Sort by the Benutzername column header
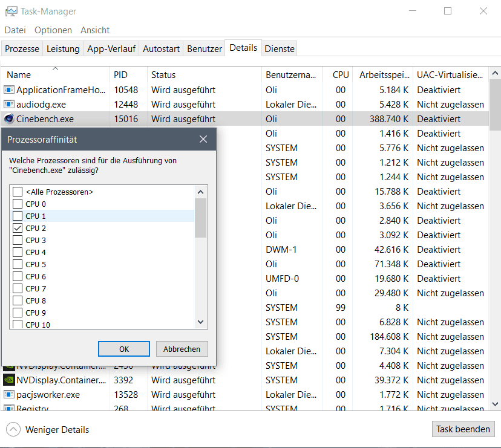The width and height of the screenshot is (501, 448). 292,75
